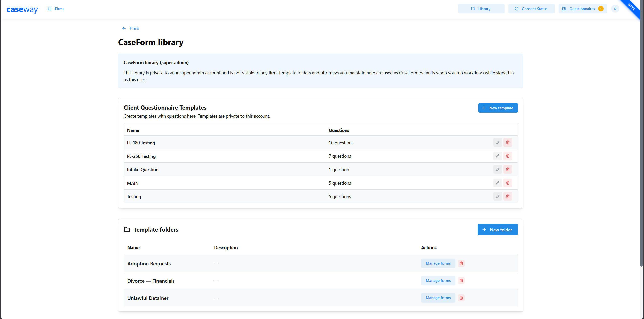This screenshot has width=644, height=319.
Task: Delete the FL-250 Testing template
Action: point(508,156)
